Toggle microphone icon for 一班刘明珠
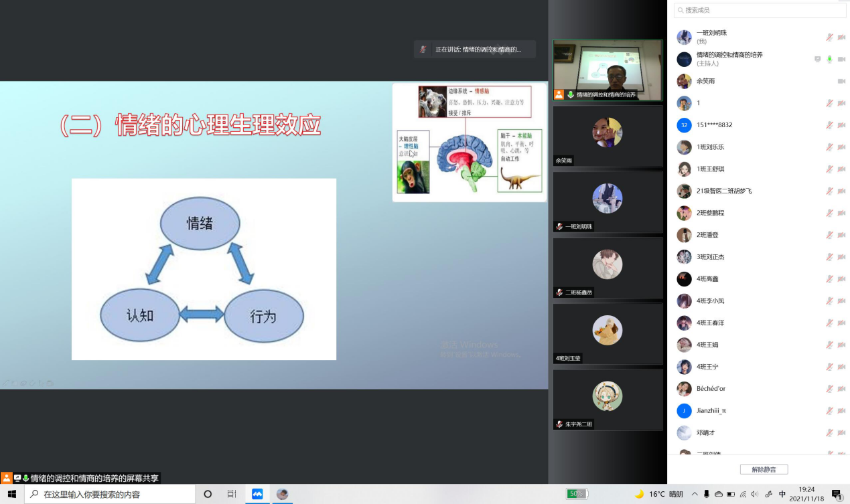Screen dimensions: 850x504 coord(829,37)
